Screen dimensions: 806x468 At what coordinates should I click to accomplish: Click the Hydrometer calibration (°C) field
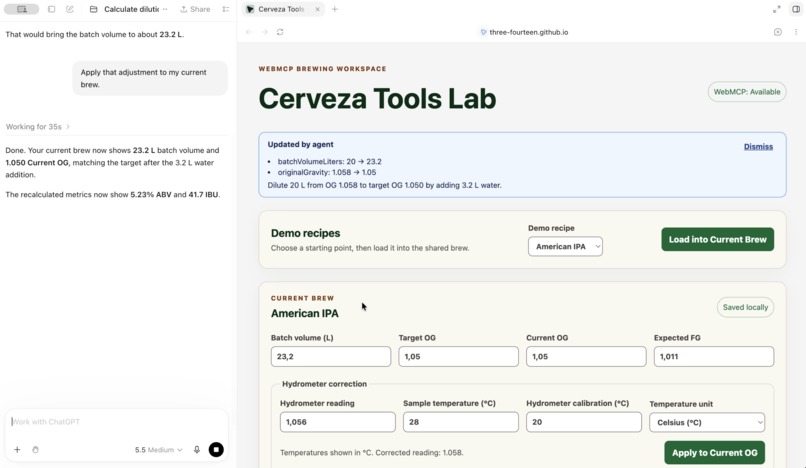pyautogui.click(x=584, y=422)
